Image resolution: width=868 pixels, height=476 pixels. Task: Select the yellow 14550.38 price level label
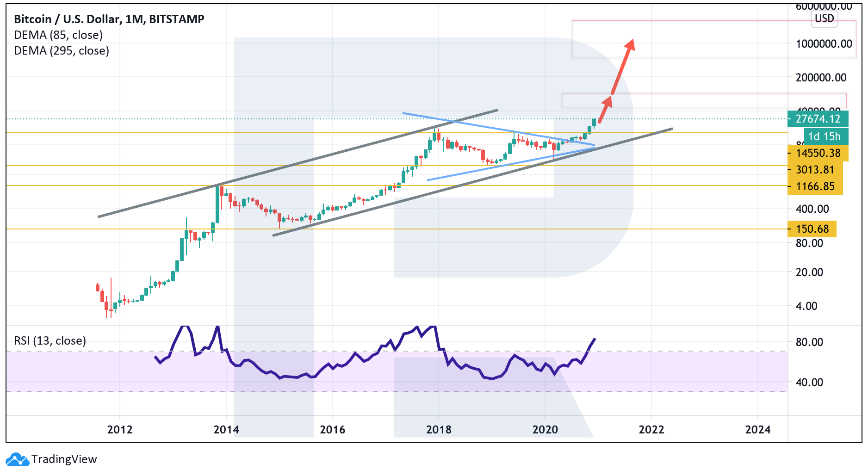click(818, 153)
